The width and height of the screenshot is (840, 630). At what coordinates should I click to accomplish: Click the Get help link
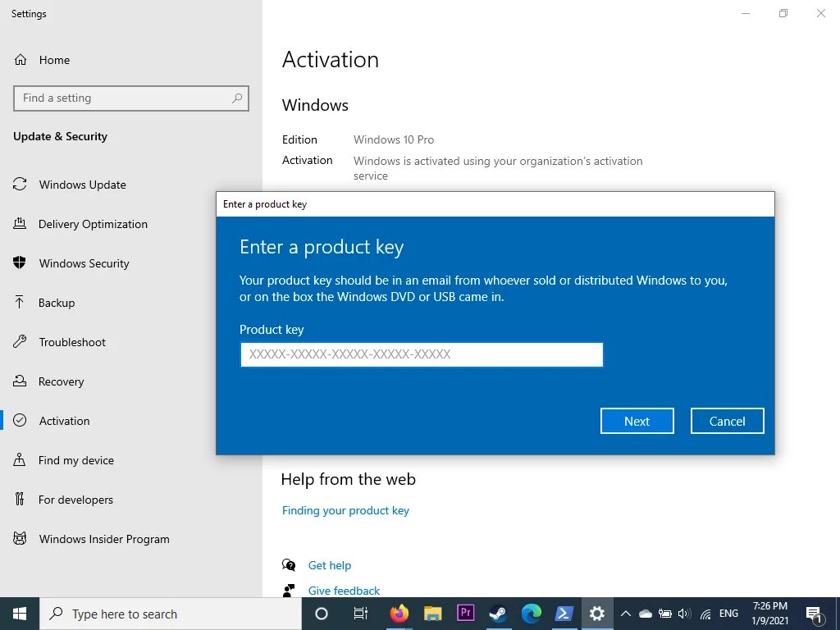[330, 565]
